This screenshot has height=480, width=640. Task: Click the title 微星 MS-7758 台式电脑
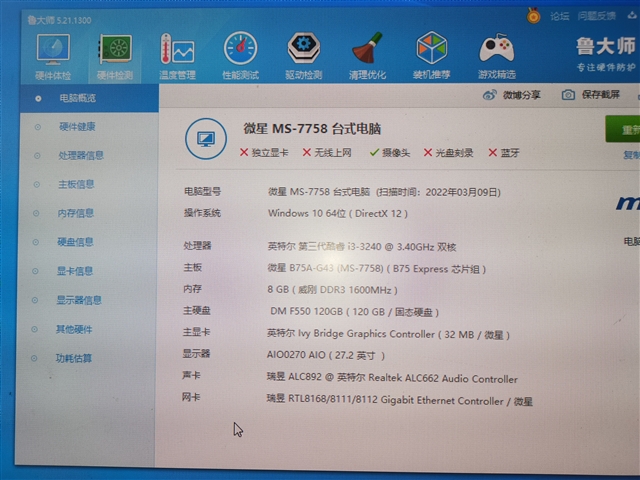(312, 129)
